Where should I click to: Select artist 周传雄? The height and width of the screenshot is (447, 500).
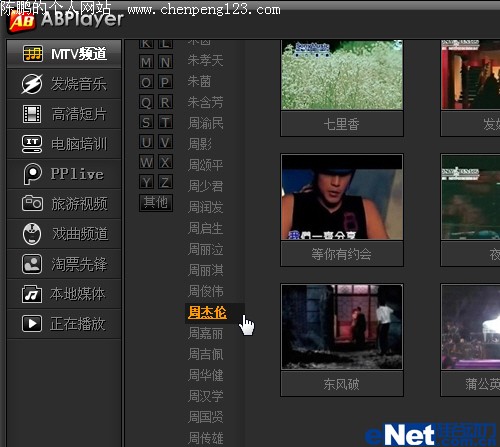pos(205,438)
